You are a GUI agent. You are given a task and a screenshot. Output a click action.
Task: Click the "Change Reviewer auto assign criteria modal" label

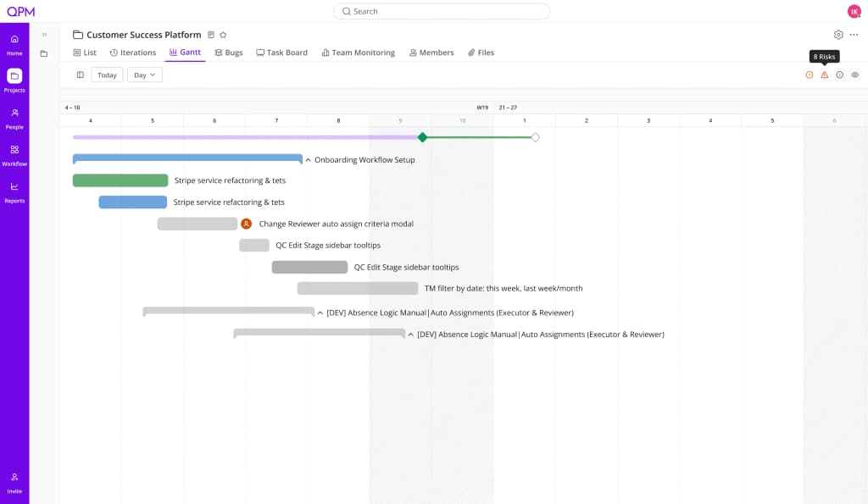click(x=336, y=224)
